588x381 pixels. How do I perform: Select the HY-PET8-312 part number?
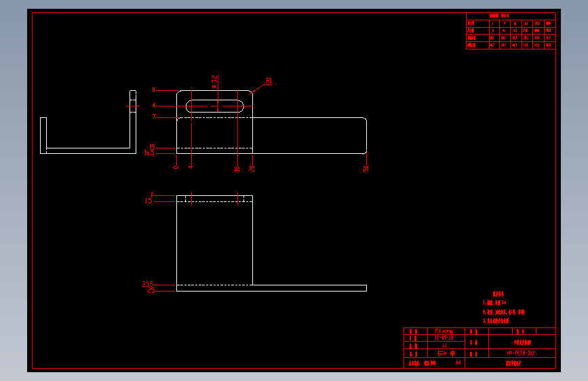tap(521, 353)
